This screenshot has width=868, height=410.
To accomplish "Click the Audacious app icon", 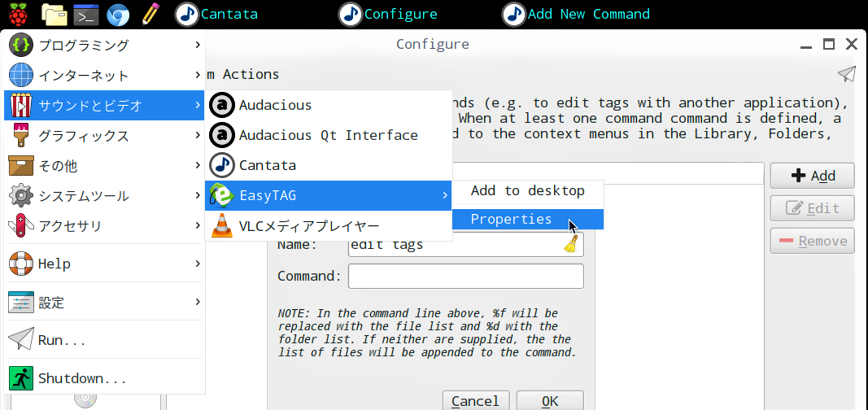I will (222, 105).
